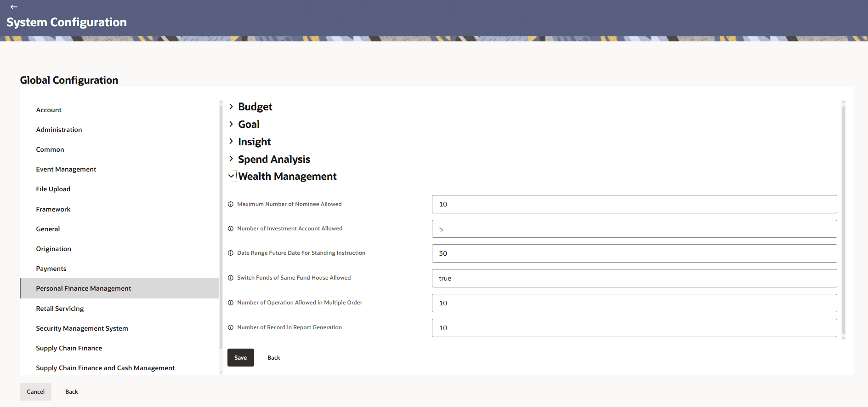The width and height of the screenshot is (868, 407).
Task: Click info icon for Number of Operation Allowed
Action: [231, 303]
